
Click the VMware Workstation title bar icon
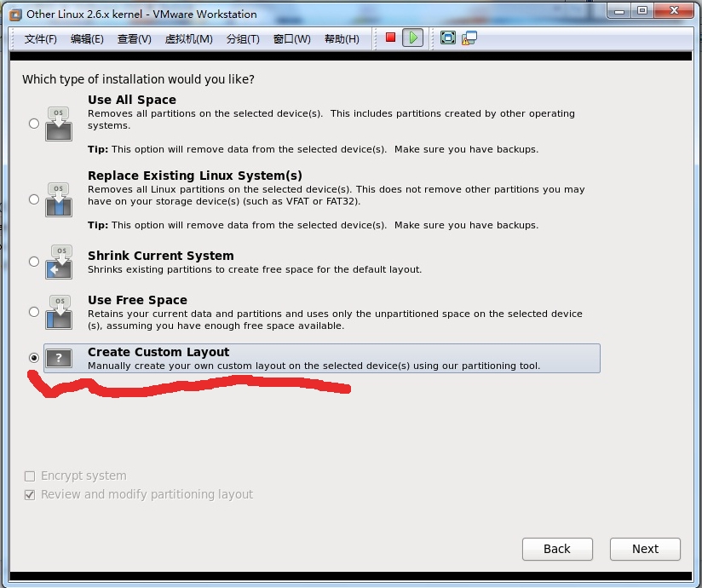point(14,14)
